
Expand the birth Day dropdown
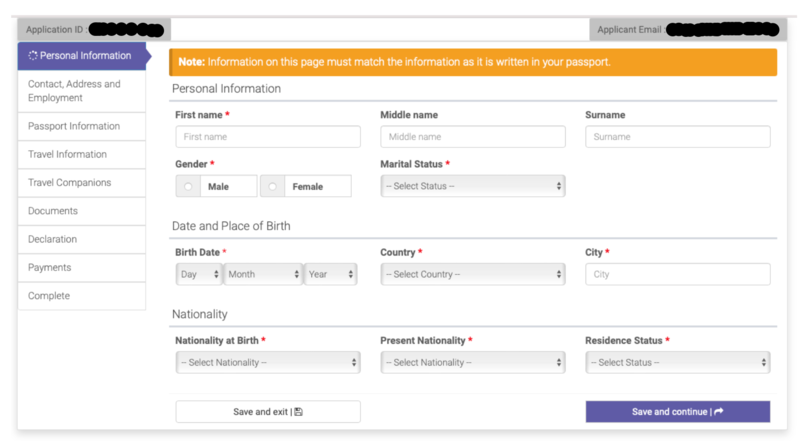[198, 274]
